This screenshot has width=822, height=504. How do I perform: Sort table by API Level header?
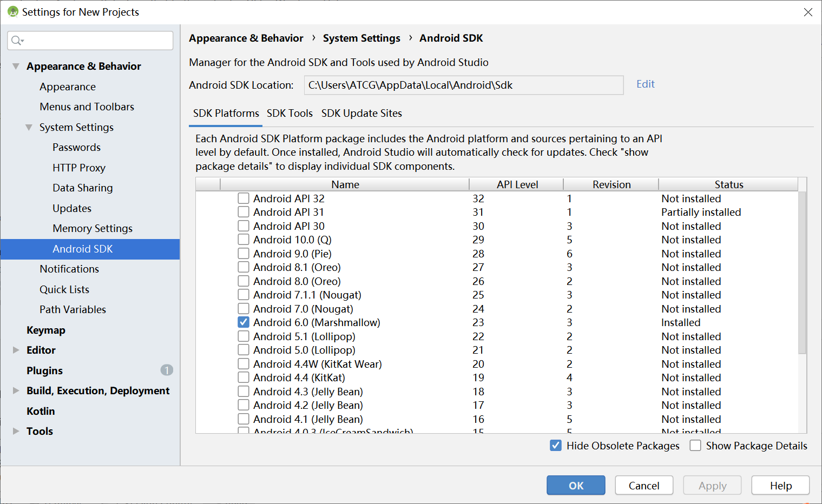[517, 184]
